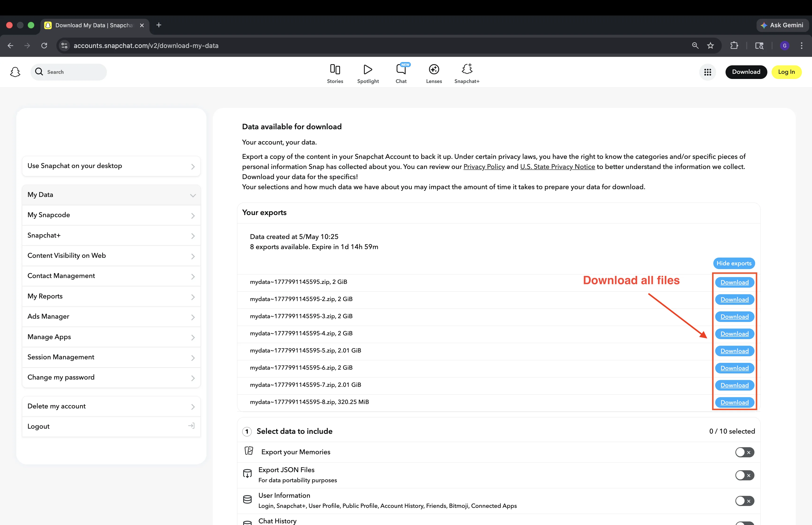Expand Use Snapchat on your desktop
812x525 pixels.
(x=111, y=166)
